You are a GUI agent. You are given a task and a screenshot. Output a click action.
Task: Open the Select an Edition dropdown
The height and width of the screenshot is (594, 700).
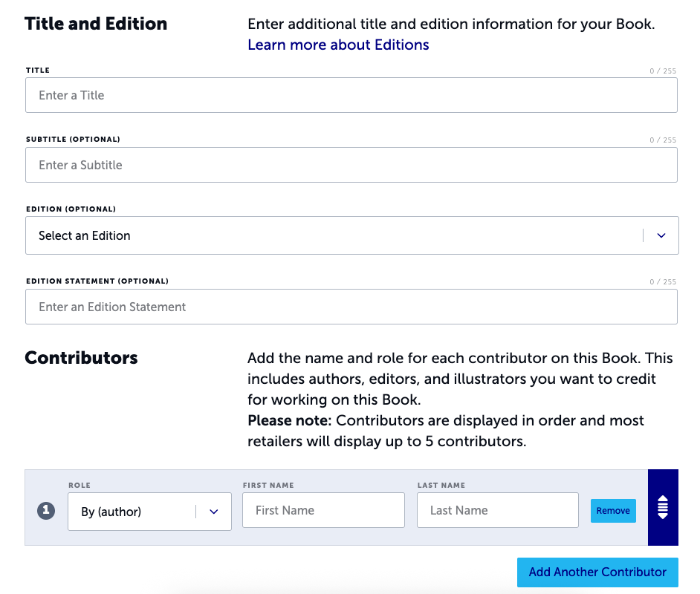tap(351, 235)
